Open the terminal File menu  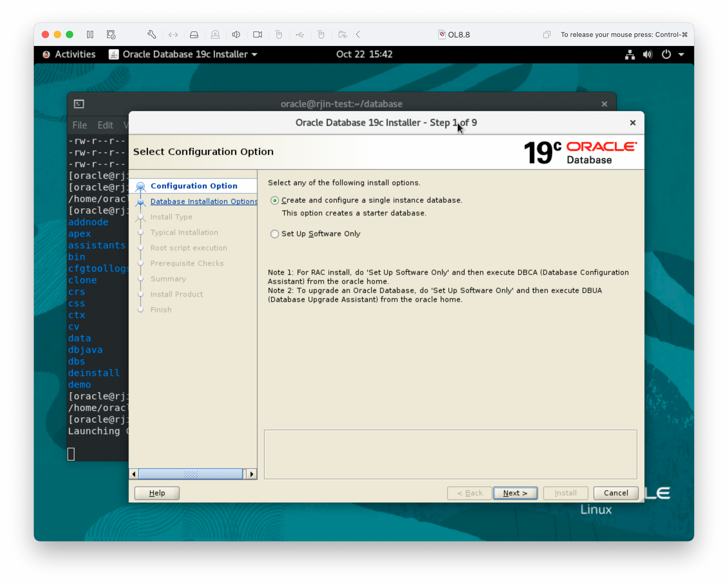pyautogui.click(x=80, y=125)
